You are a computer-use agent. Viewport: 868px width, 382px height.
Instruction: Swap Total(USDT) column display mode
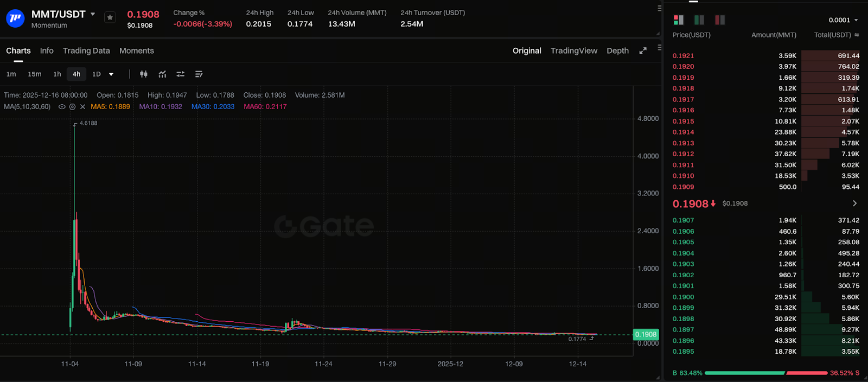857,35
